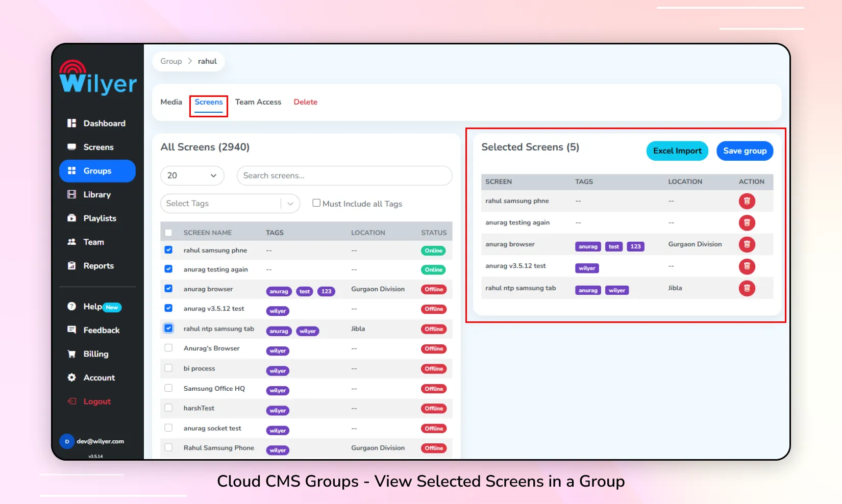Enable Must Include all Tags checkbox
Image resolution: width=842 pixels, height=504 pixels.
tap(316, 203)
